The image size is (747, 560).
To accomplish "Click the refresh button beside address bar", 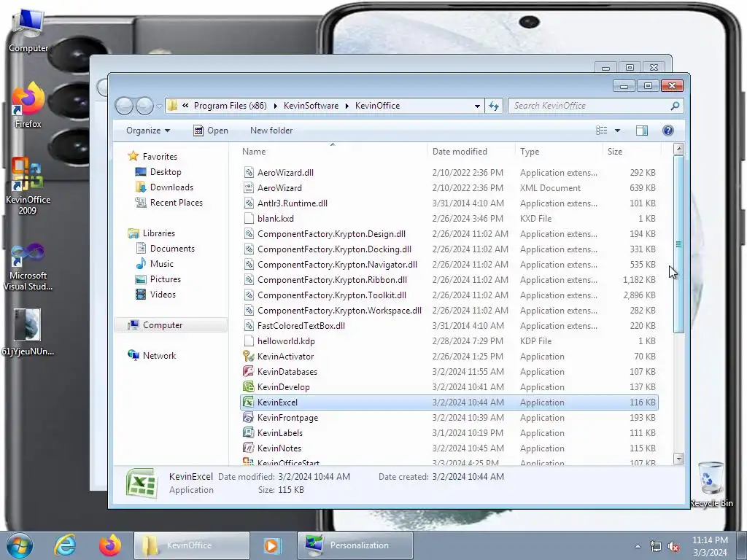I will pyautogui.click(x=494, y=106).
